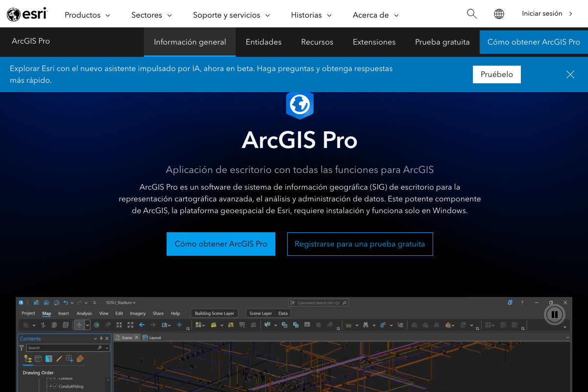
Task: Open the Información general tab
Action: [x=190, y=42]
